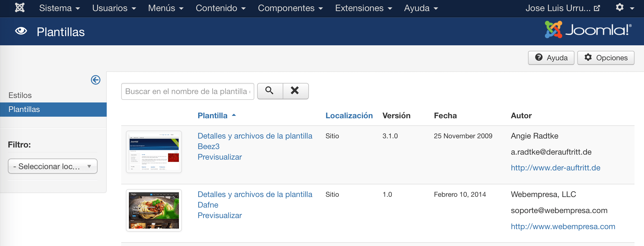Clear search with the X button
644x246 pixels.
(x=295, y=91)
